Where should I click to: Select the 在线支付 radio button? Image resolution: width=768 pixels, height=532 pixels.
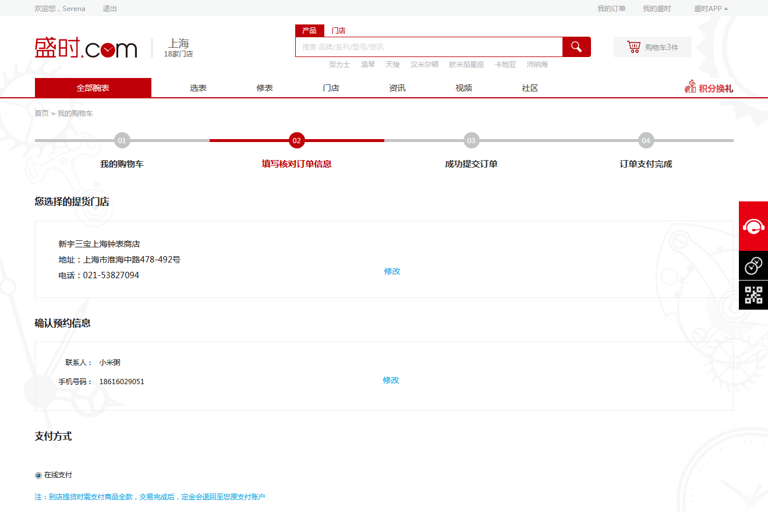[x=38, y=476]
